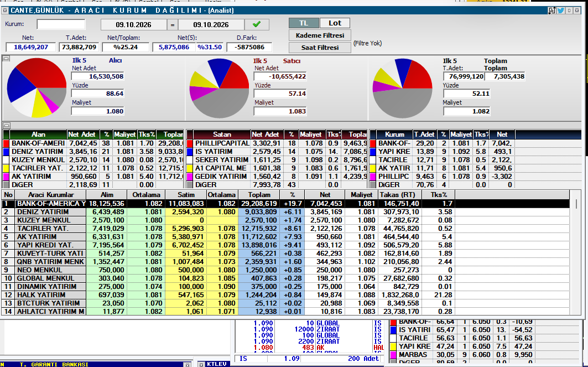Collapse the pie charts panel

click(x=6, y=59)
